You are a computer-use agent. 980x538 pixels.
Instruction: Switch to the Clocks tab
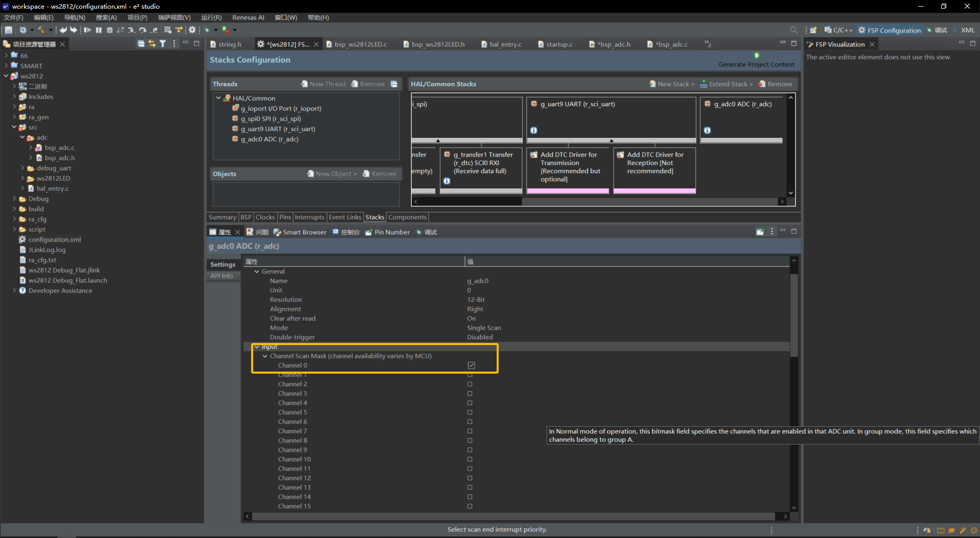(265, 217)
